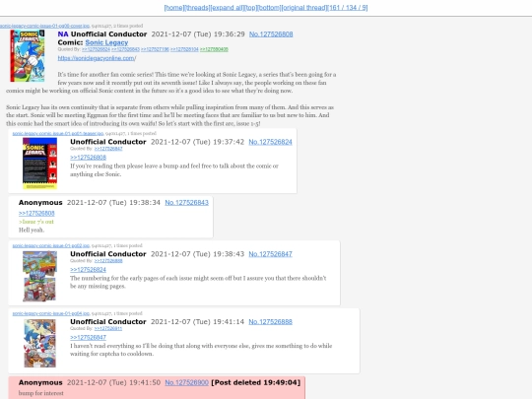This screenshot has height=399, width=532.
Task: Open the page 02 comic thumbnail
Action: (39, 276)
